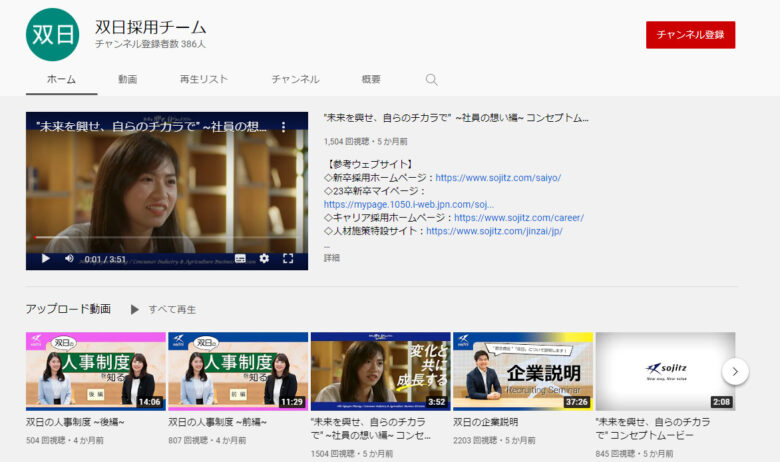Open the sojitz.com/career link

point(519,218)
